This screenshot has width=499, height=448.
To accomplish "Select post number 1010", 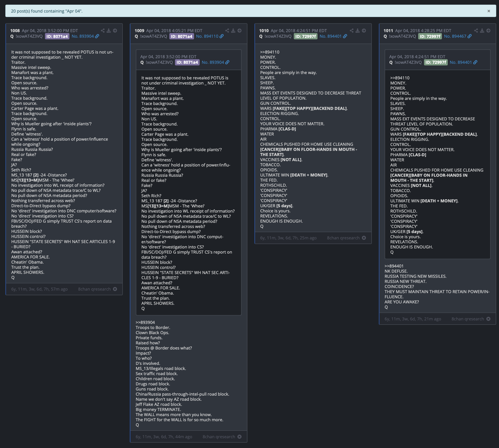I will click(x=264, y=31).
